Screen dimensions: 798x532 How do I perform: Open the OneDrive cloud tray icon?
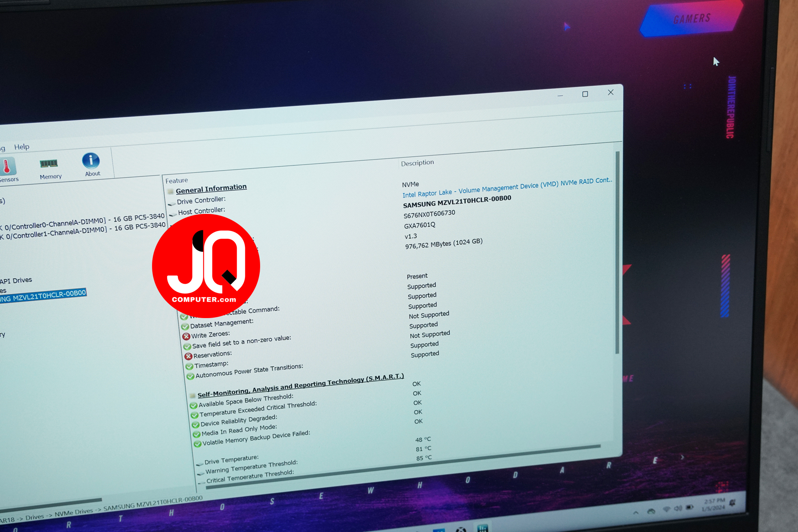click(x=652, y=511)
